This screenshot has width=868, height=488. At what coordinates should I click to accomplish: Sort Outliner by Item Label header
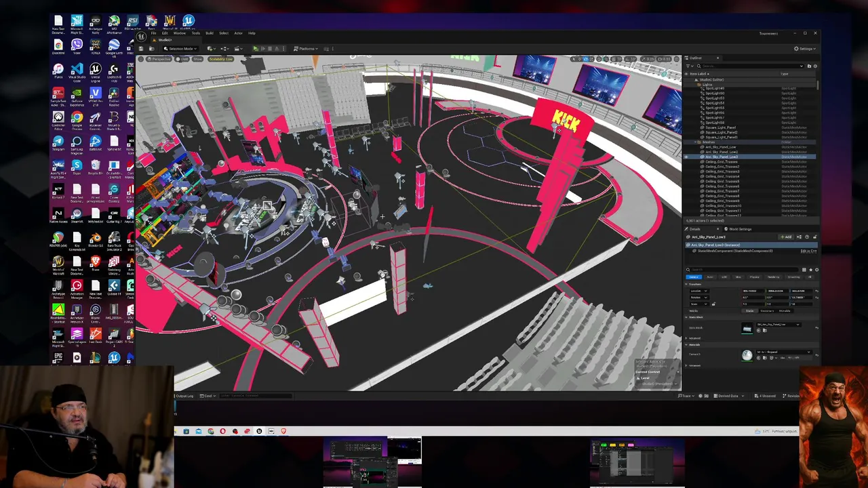(x=699, y=74)
